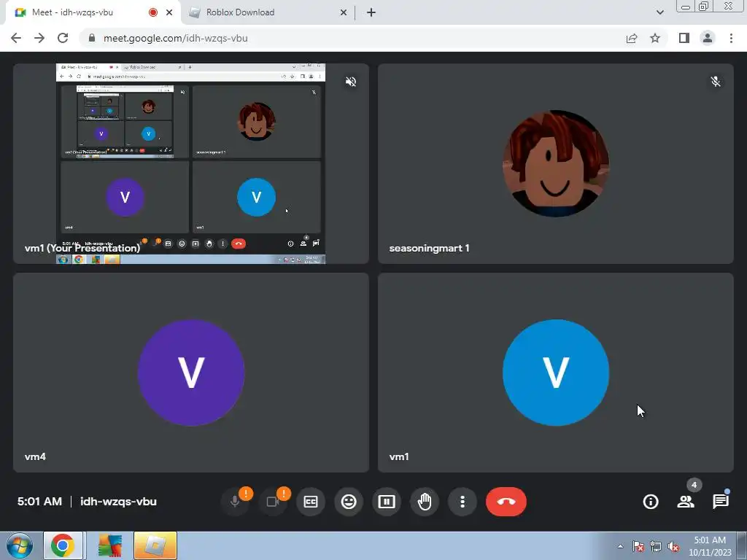Expand the tab search chevron
Viewport: 747px width, 560px height.
point(659,12)
